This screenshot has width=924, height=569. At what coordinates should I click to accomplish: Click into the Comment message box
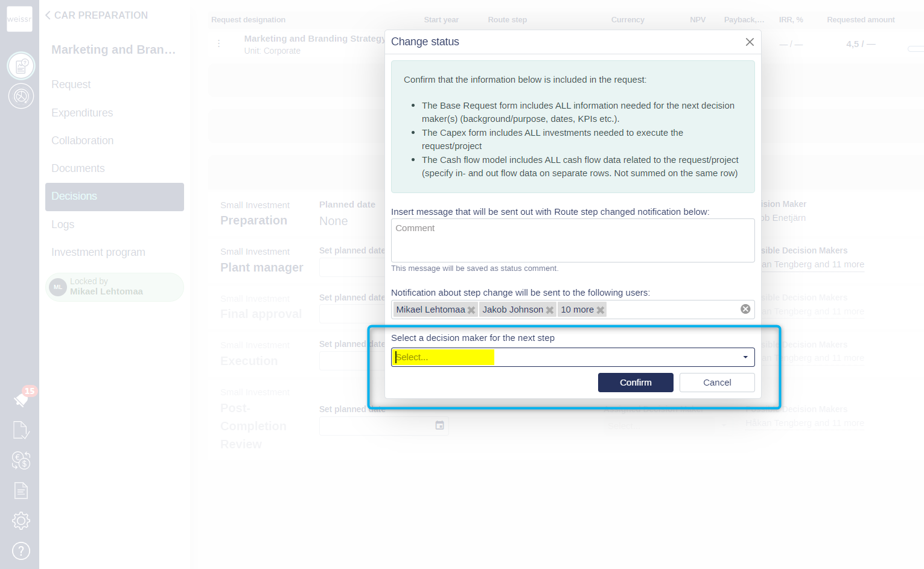coord(573,240)
